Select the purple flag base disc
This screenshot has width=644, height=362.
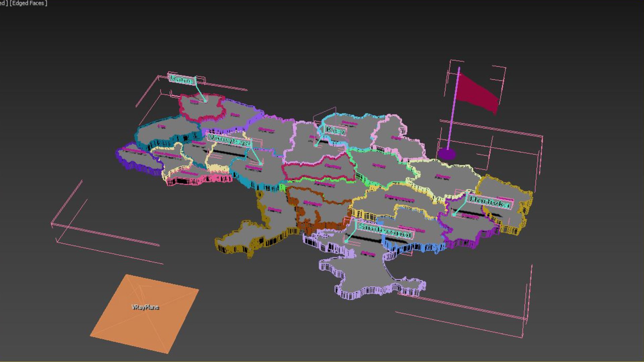click(x=447, y=154)
